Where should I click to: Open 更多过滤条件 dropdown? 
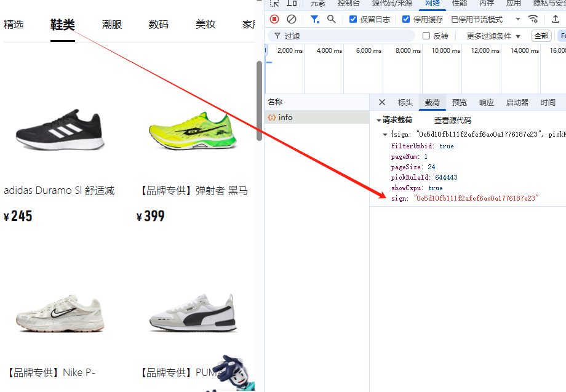(493, 36)
